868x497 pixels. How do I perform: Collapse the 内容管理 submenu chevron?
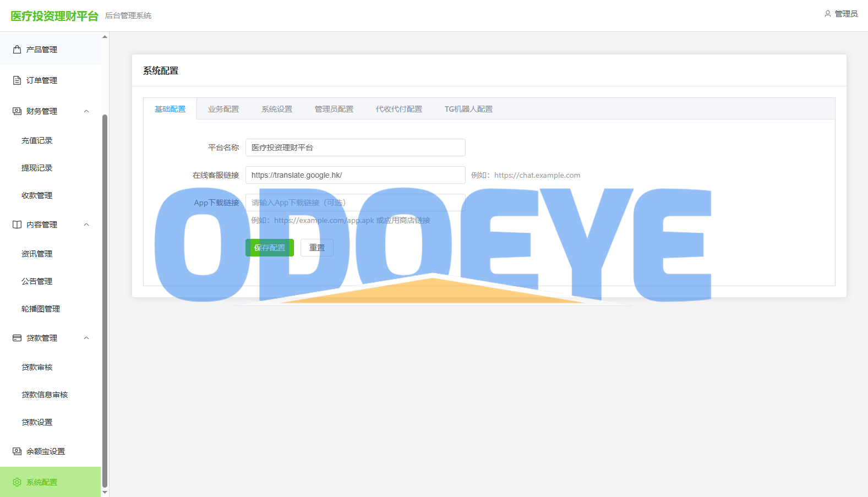[86, 225]
